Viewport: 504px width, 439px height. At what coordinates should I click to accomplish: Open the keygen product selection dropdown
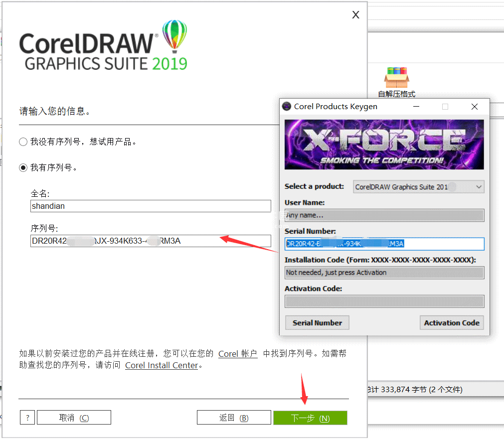pos(418,187)
